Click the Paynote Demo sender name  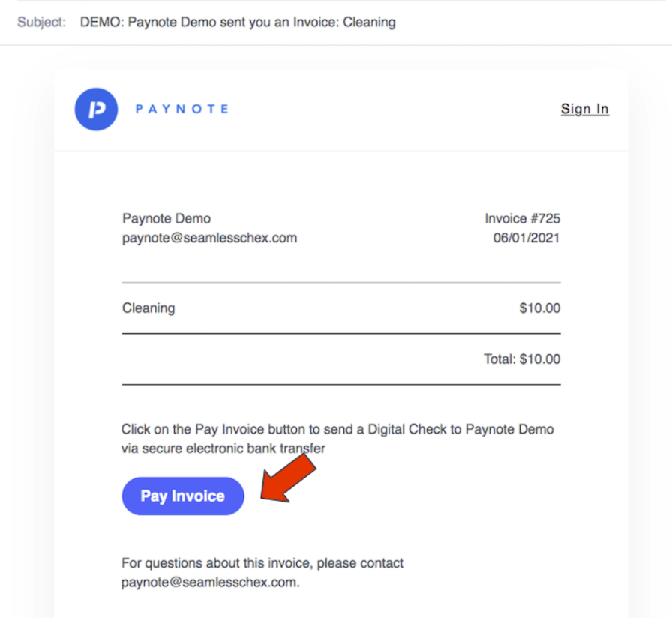tap(166, 218)
